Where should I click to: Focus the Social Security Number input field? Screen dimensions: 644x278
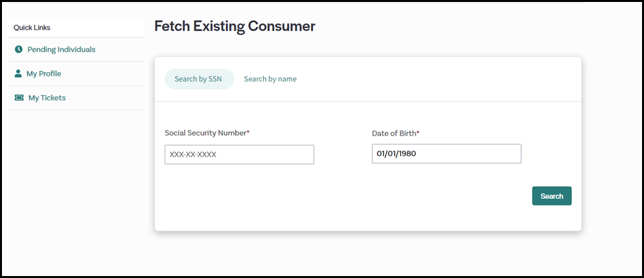click(x=239, y=155)
